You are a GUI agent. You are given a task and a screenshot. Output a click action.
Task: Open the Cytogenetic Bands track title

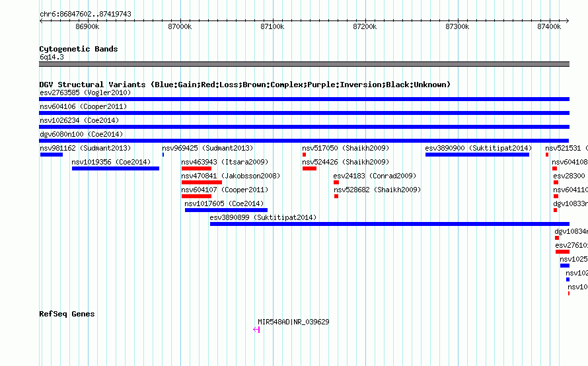(79, 49)
